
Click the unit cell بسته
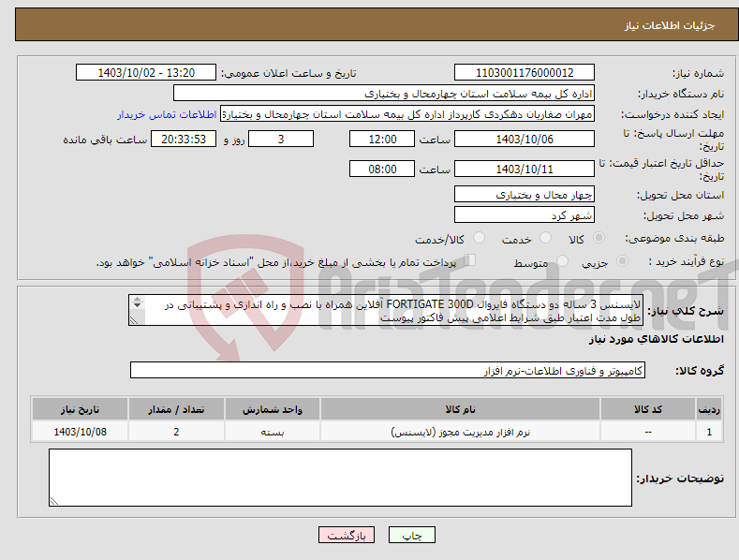273,432
